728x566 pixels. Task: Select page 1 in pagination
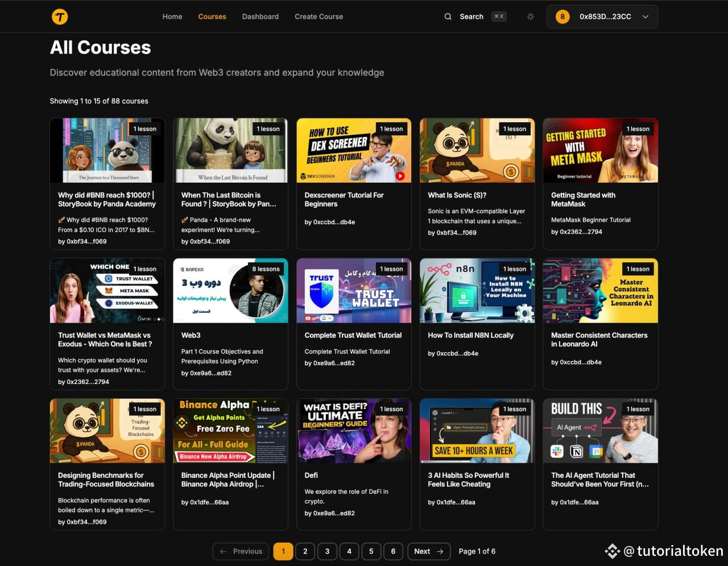click(283, 551)
